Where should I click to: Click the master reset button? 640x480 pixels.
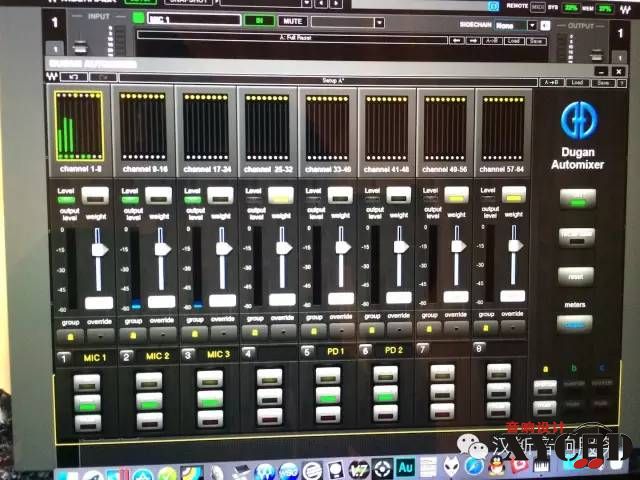(x=576, y=276)
